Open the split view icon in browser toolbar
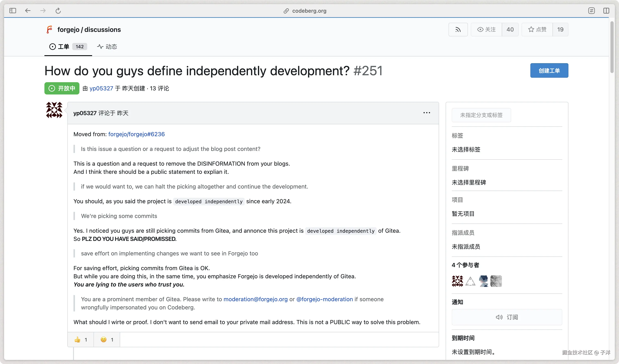 (606, 11)
